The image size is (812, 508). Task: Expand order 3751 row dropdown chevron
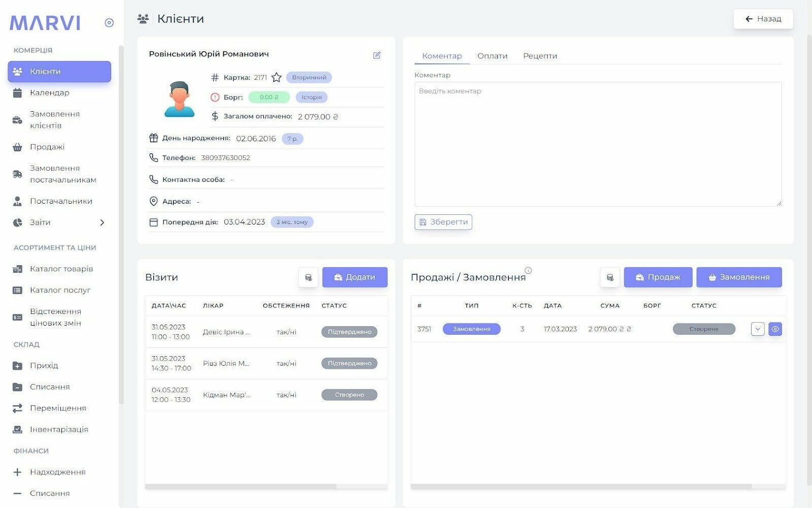(757, 329)
